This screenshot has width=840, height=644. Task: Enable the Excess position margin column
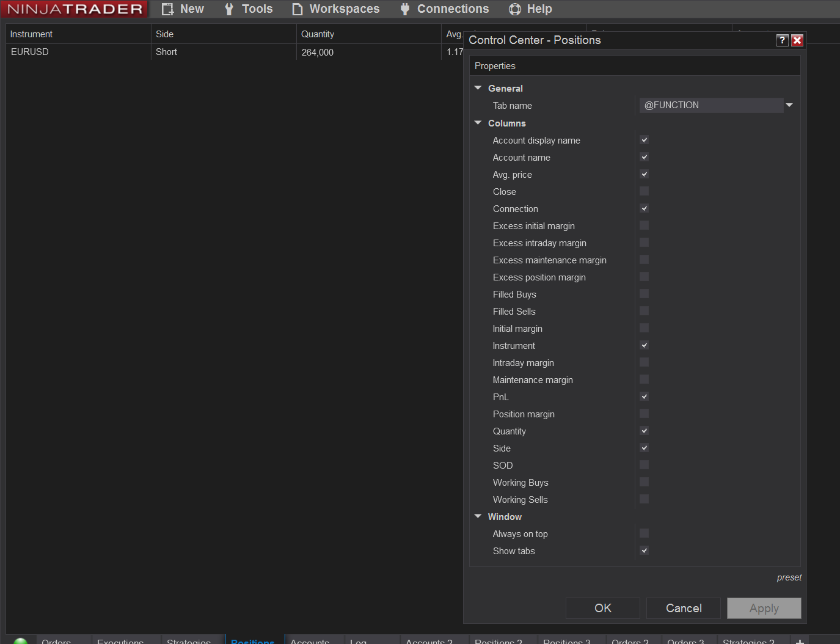click(644, 277)
